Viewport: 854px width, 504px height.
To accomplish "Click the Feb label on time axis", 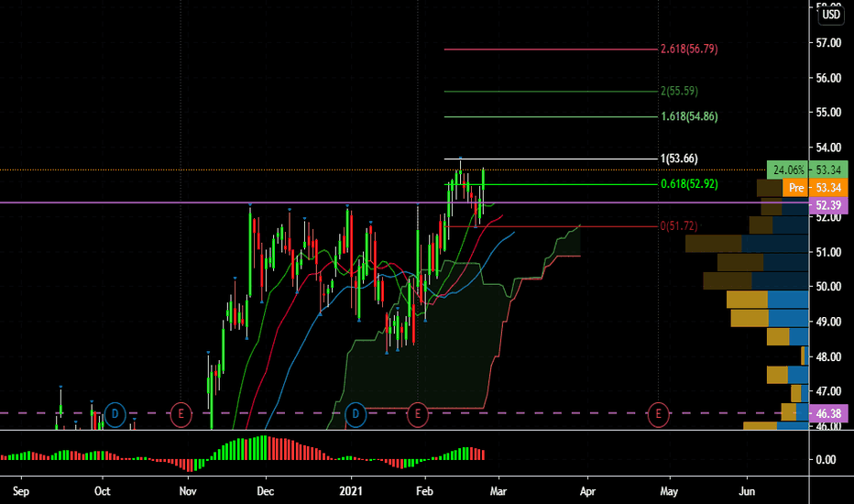I will tap(424, 491).
